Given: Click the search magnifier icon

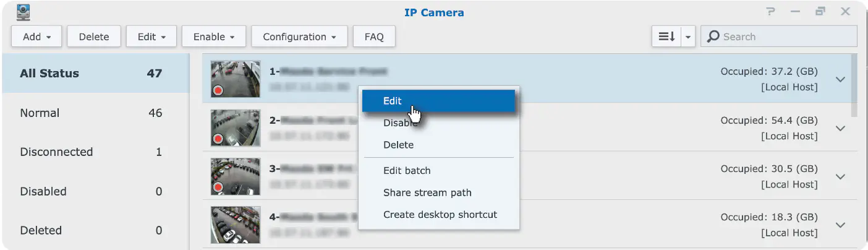Looking at the screenshot, I should 713,37.
